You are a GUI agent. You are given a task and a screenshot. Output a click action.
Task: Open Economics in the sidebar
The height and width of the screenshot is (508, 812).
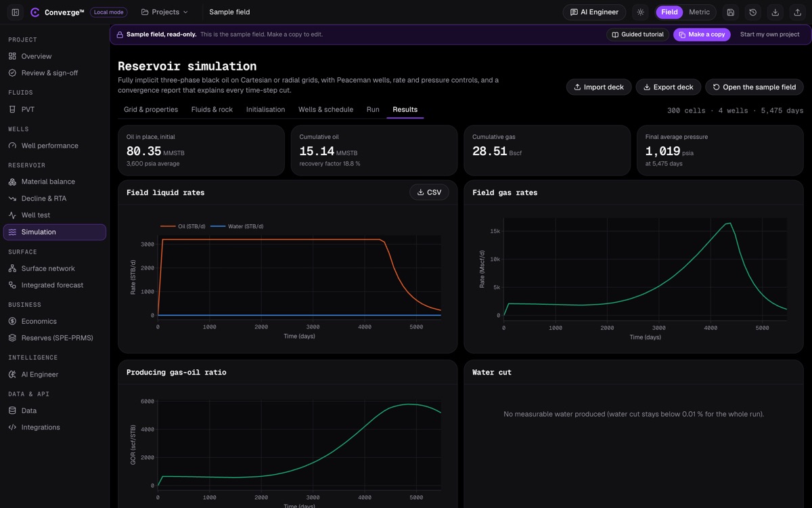(x=55, y=321)
